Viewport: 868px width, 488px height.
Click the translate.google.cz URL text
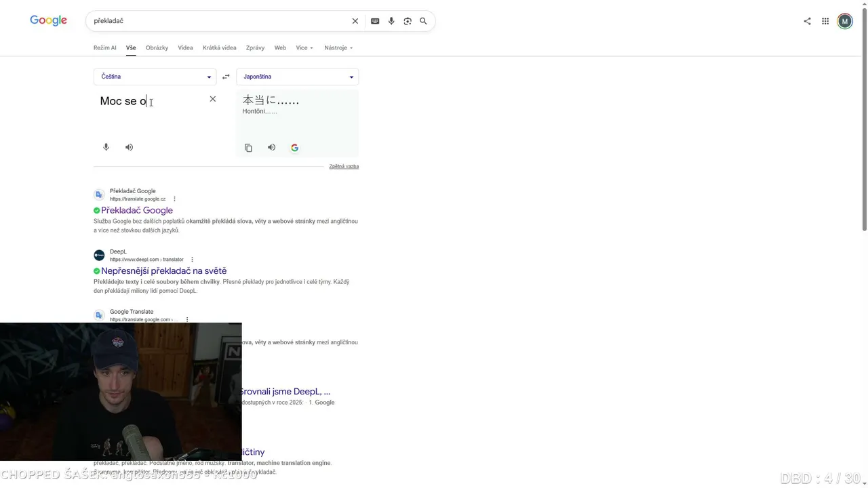138,199
